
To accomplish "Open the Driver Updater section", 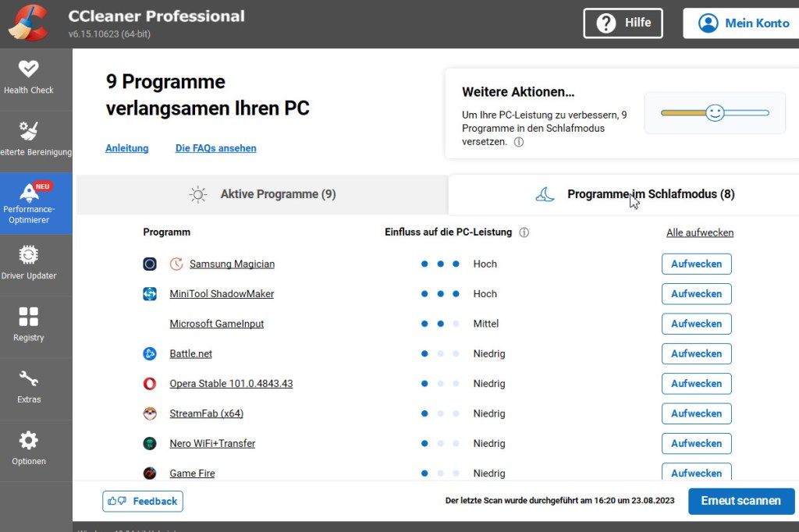I will coord(29,264).
